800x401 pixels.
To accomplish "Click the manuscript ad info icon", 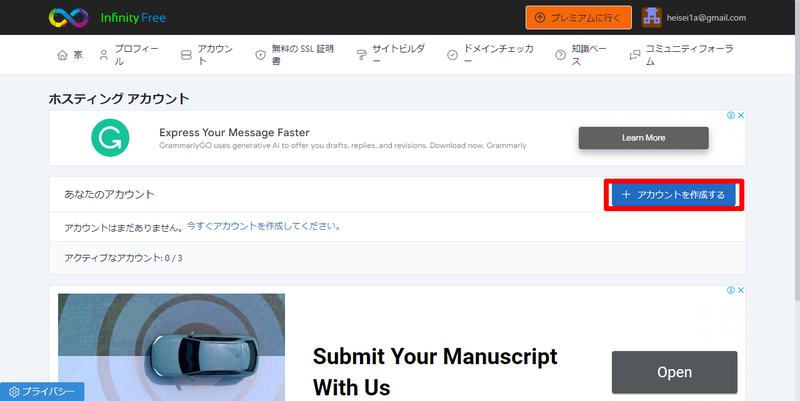I will (x=730, y=291).
